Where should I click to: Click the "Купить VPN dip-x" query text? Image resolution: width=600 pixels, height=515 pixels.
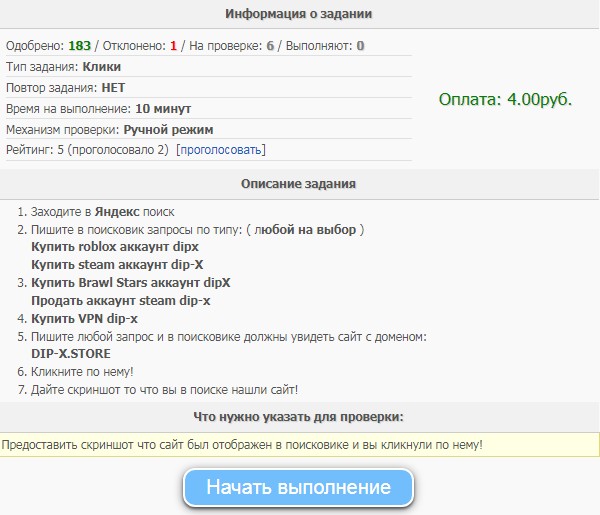click(x=85, y=319)
